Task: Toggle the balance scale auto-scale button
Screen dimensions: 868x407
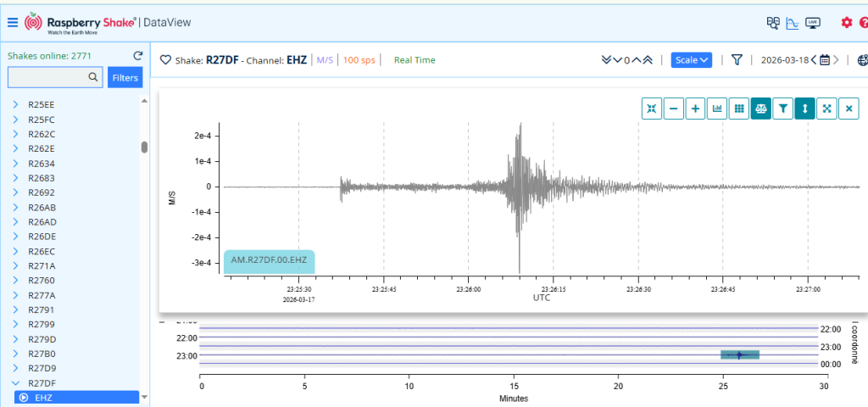Action: (760, 109)
